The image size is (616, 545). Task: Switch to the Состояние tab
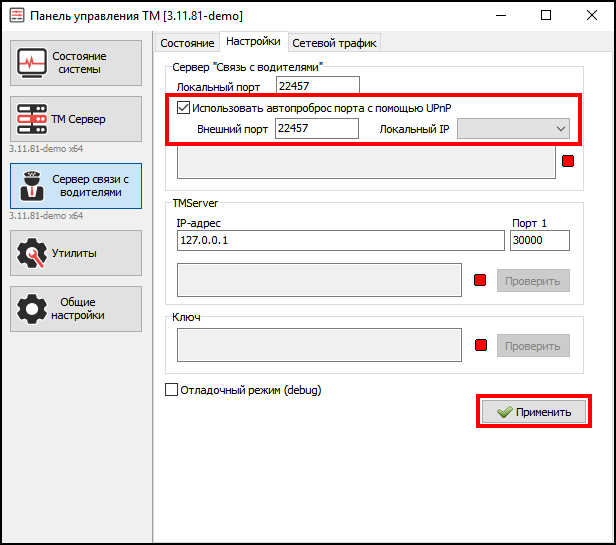[187, 43]
